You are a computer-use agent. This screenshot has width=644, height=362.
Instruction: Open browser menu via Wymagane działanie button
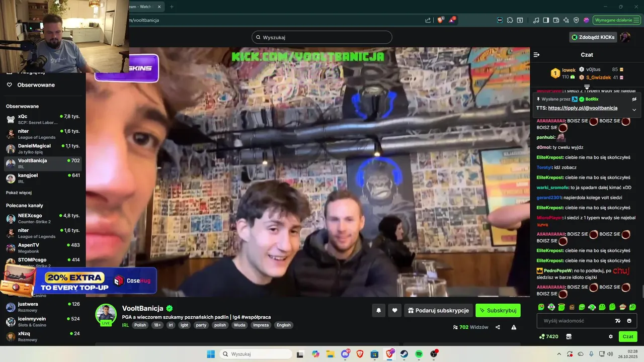click(x=616, y=20)
